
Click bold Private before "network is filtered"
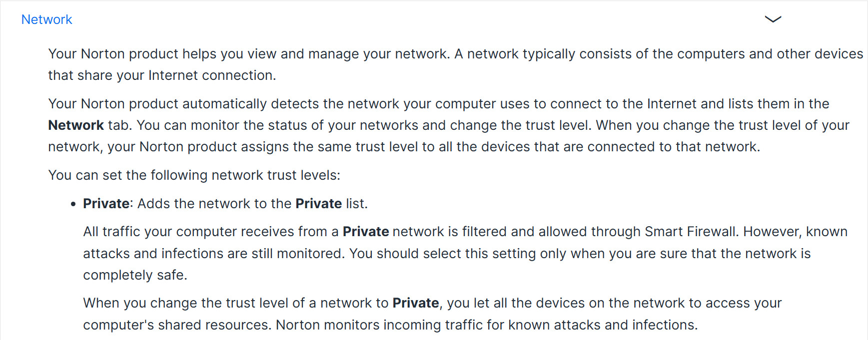(x=366, y=232)
